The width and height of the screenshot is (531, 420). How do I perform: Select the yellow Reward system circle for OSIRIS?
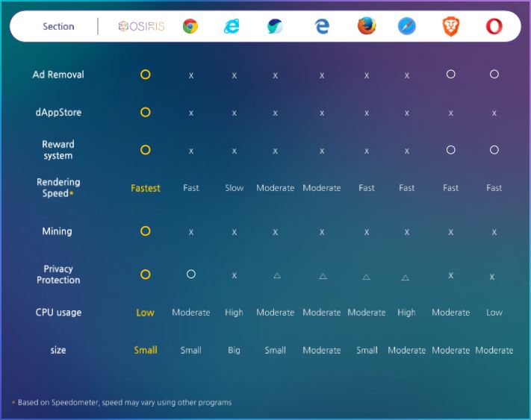point(146,150)
